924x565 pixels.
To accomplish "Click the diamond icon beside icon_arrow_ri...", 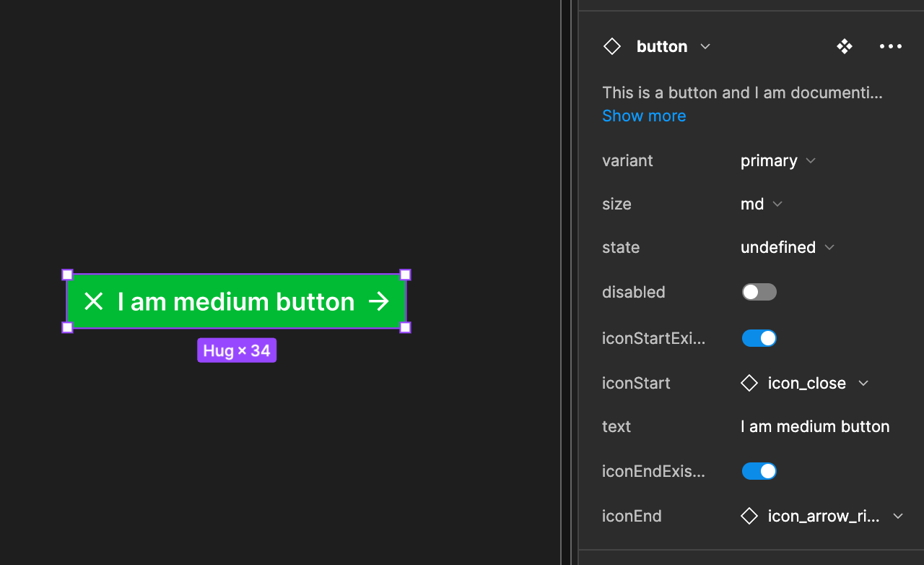I will pos(749,516).
